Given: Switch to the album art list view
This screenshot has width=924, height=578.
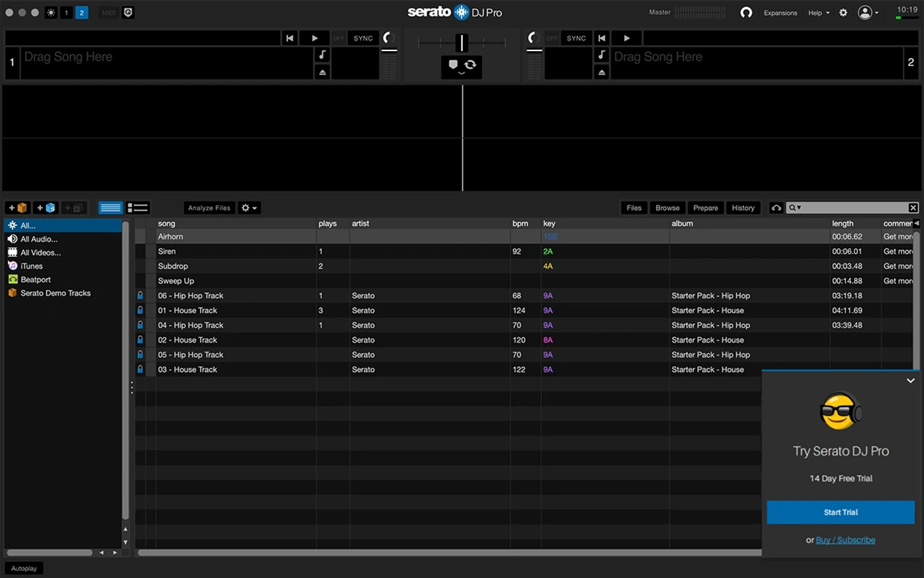Looking at the screenshot, I should click(137, 207).
